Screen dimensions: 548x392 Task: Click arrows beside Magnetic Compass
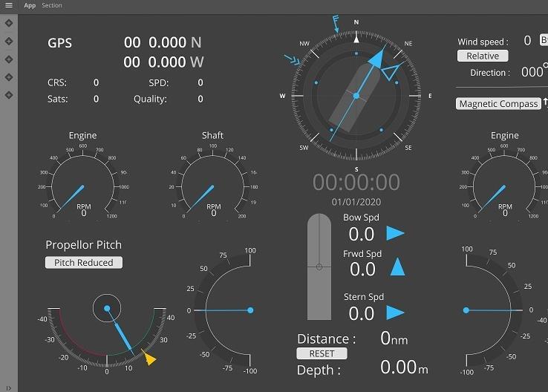(x=545, y=103)
